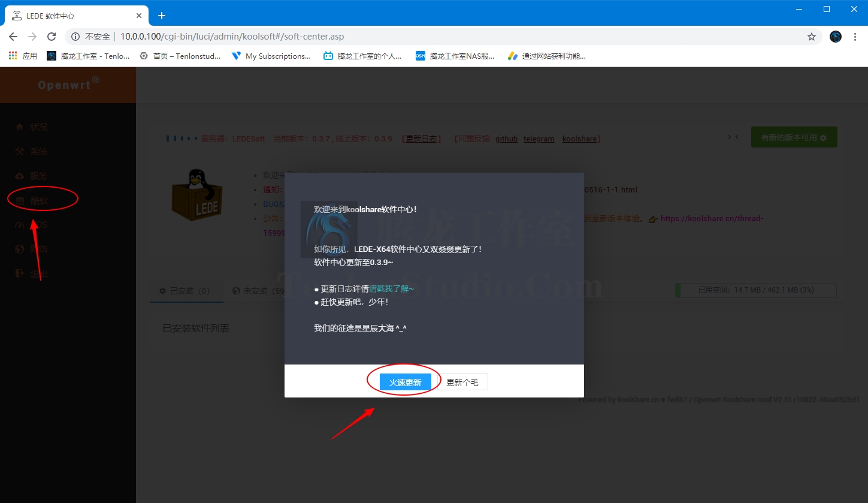The height and width of the screenshot is (503, 868).
Task: Click the 欢迎来到koolshare软件中心! dialog text
Action: tap(365, 209)
